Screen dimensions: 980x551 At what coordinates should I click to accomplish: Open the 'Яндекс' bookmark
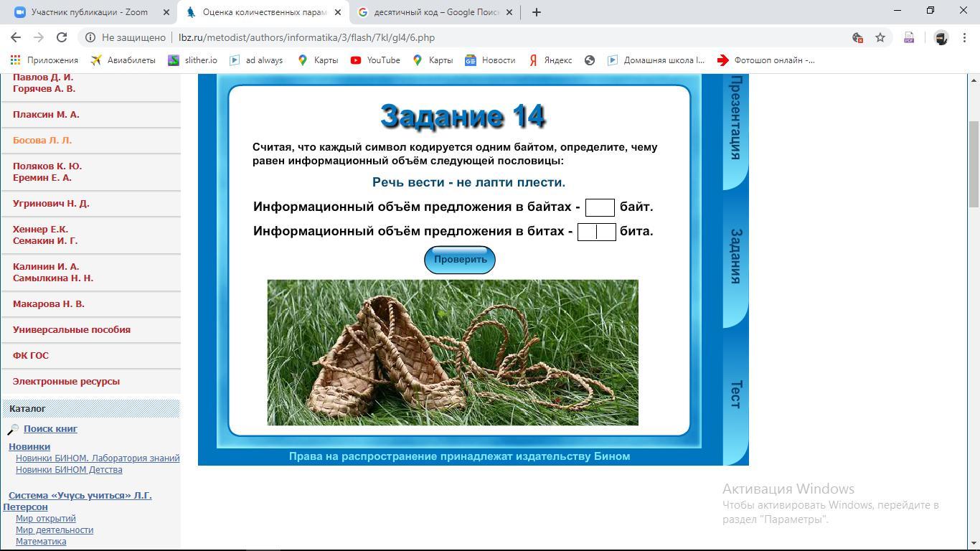(550, 60)
